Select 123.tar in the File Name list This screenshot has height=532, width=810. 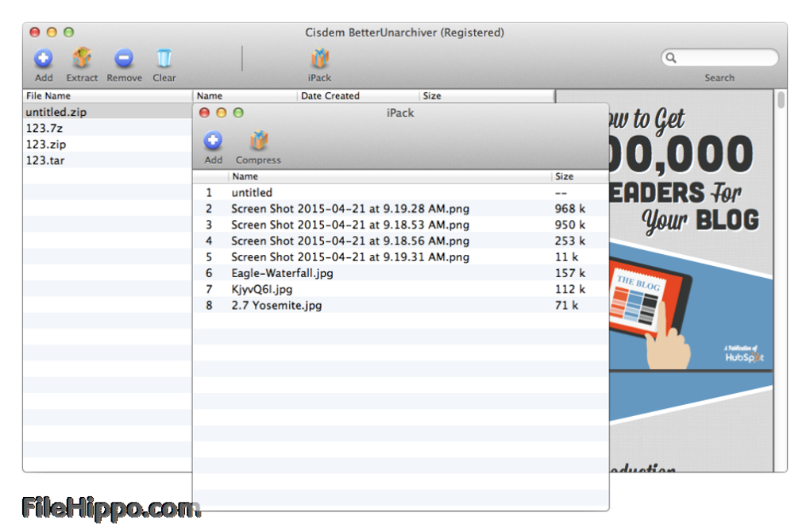107,160
